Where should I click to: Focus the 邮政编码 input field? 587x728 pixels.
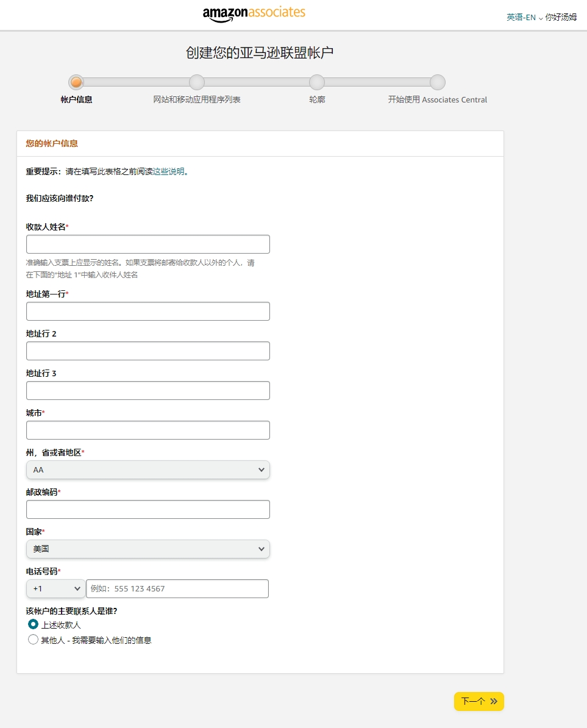(148, 509)
